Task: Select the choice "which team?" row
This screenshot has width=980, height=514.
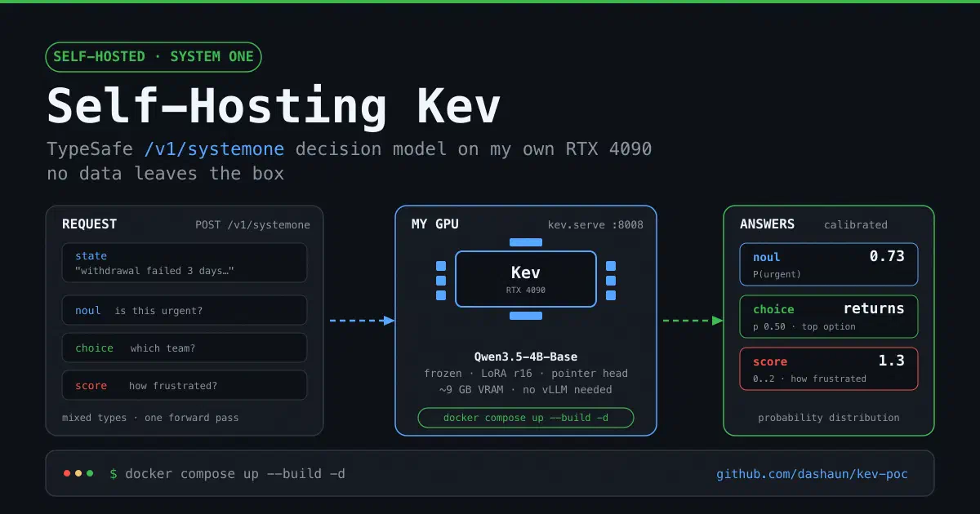Action: (x=185, y=348)
